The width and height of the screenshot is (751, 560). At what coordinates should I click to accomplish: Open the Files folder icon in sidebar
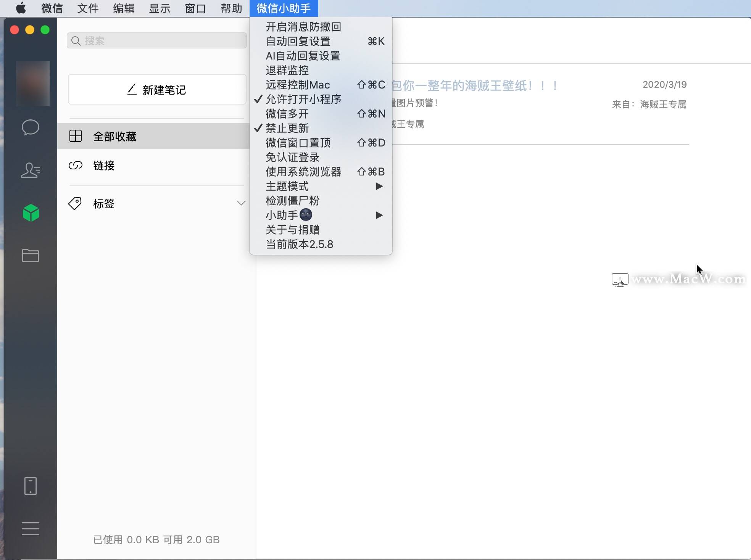tap(31, 256)
